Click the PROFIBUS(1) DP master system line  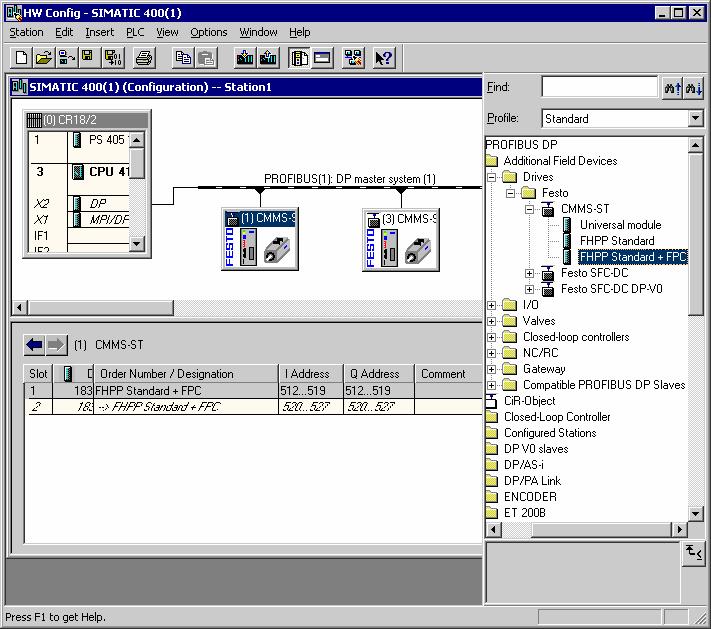pos(340,187)
